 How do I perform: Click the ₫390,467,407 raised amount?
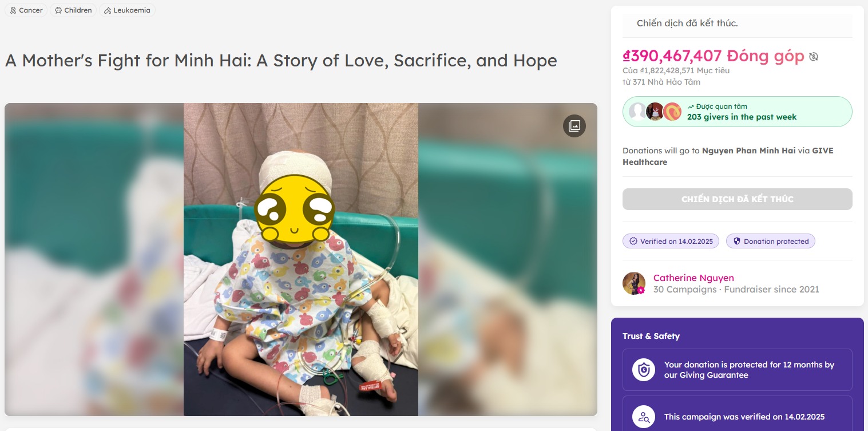coord(672,56)
